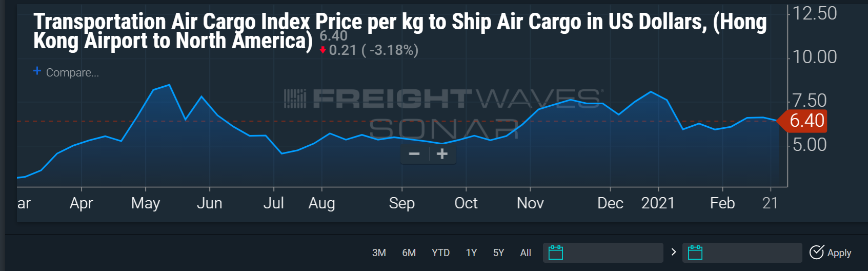Click the red down-arrow change indicator
The width and height of the screenshot is (868, 271).
pos(322,50)
